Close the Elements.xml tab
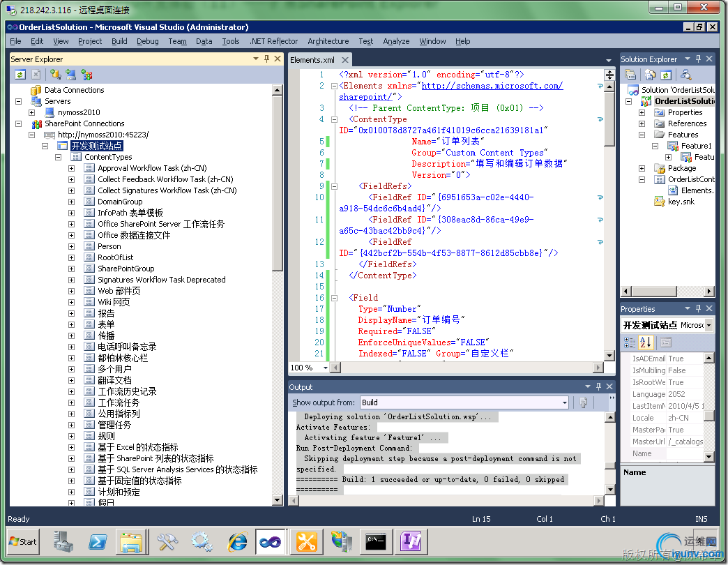The height and width of the screenshot is (565, 728). [x=345, y=60]
